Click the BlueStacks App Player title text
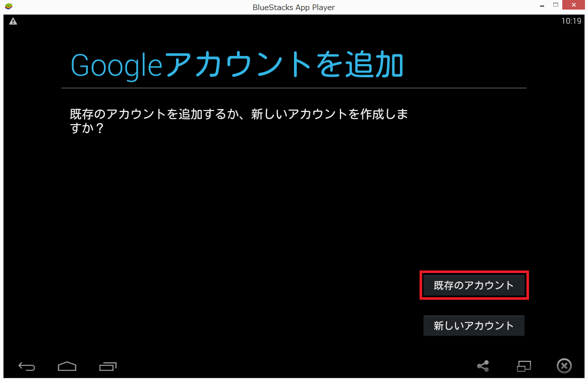This screenshot has height=381, width=588. (x=293, y=7)
